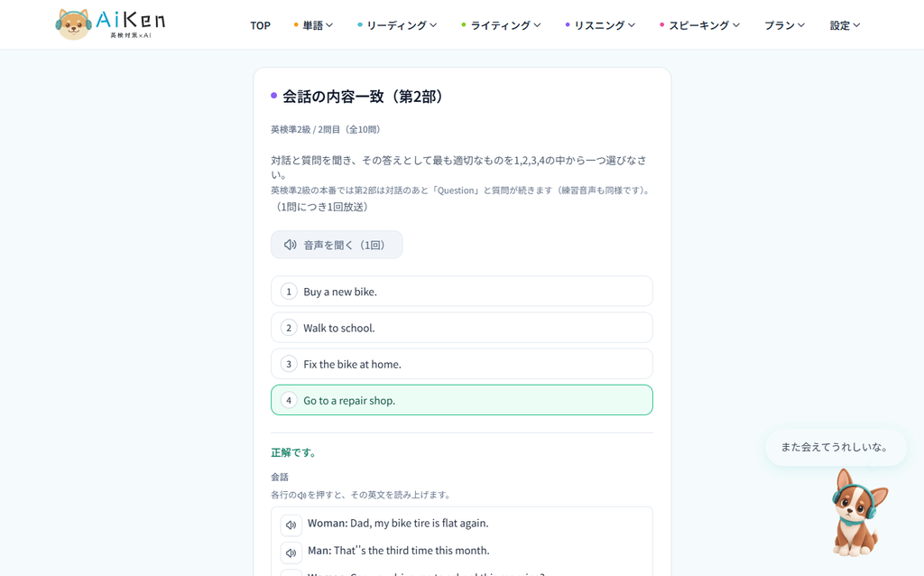Viewport: 924px width, 576px height.
Task: Play audio for the Woman's first line
Action: point(291,525)
